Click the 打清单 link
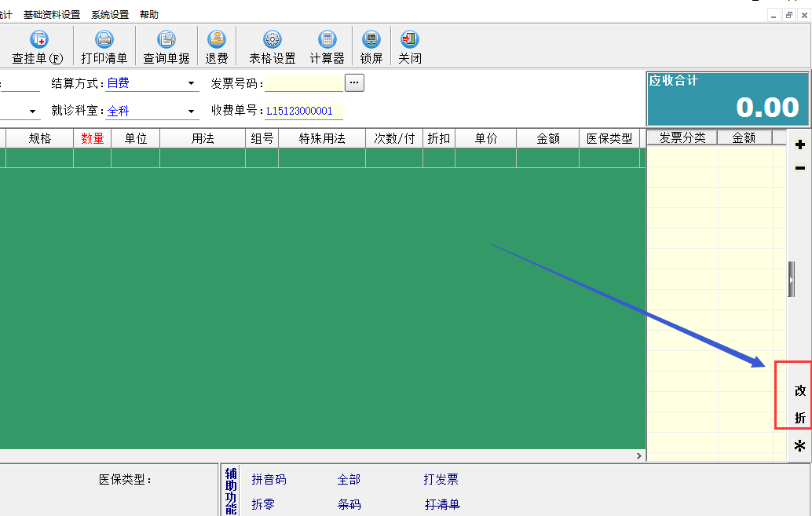Screen dimensions: 812x516 (x=442, y=504)
